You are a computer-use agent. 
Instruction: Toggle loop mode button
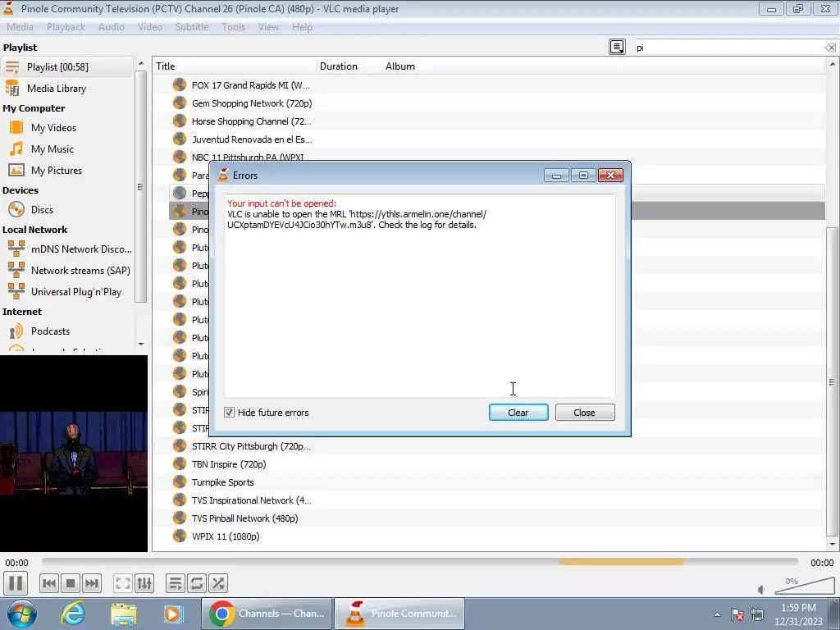197,583
